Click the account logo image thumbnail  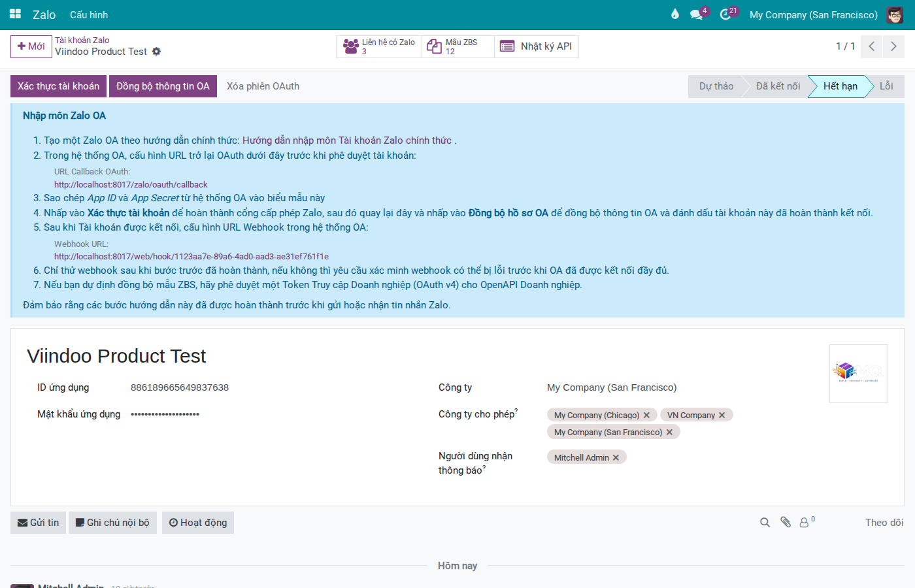click(859, 374)
